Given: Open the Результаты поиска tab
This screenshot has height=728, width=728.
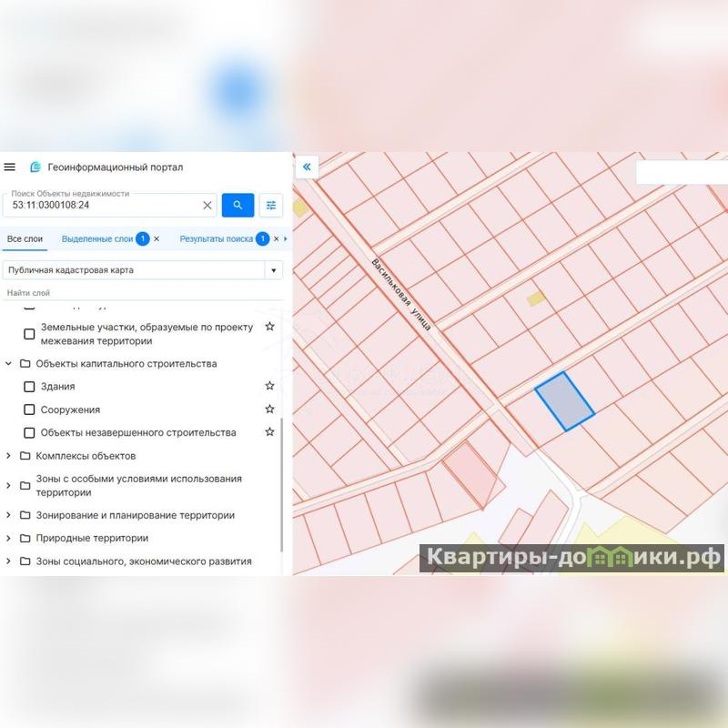Looking at the screenshot, I should (216, 238).
